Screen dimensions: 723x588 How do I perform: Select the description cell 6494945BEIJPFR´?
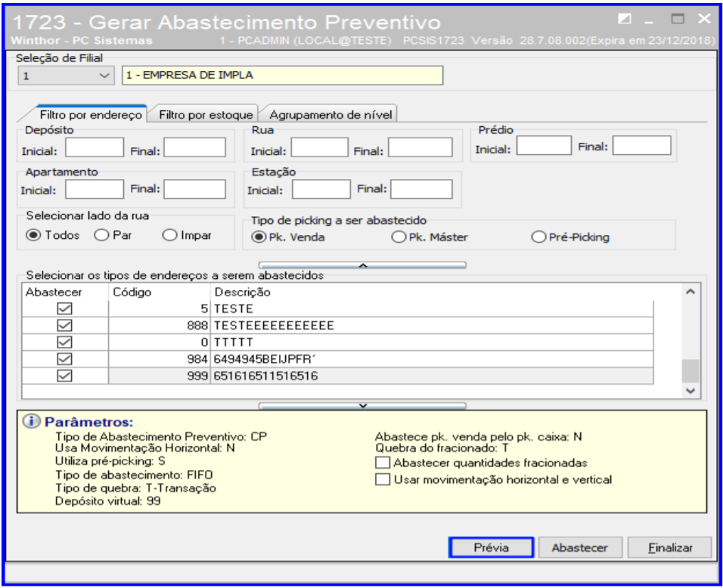tap(432, 359)
